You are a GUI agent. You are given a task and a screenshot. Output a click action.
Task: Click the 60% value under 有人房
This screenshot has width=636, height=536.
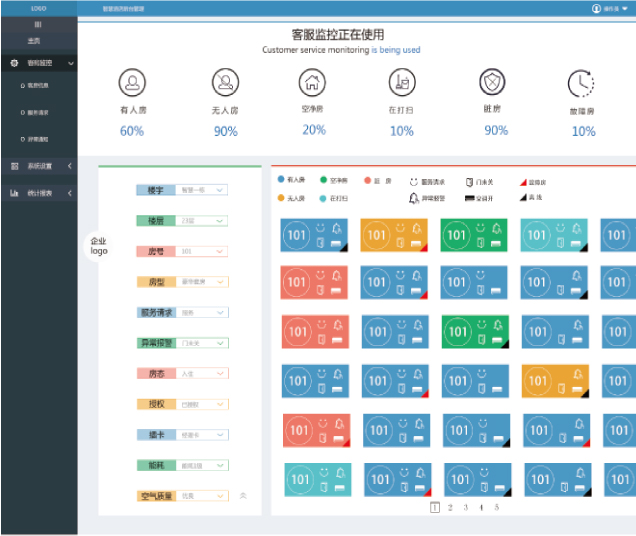(132, 131)
